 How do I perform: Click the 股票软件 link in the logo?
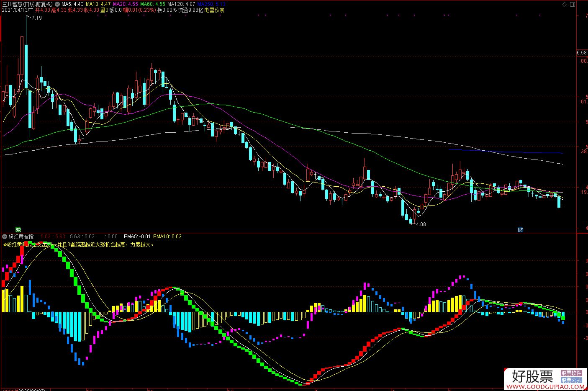click(571, 373)
